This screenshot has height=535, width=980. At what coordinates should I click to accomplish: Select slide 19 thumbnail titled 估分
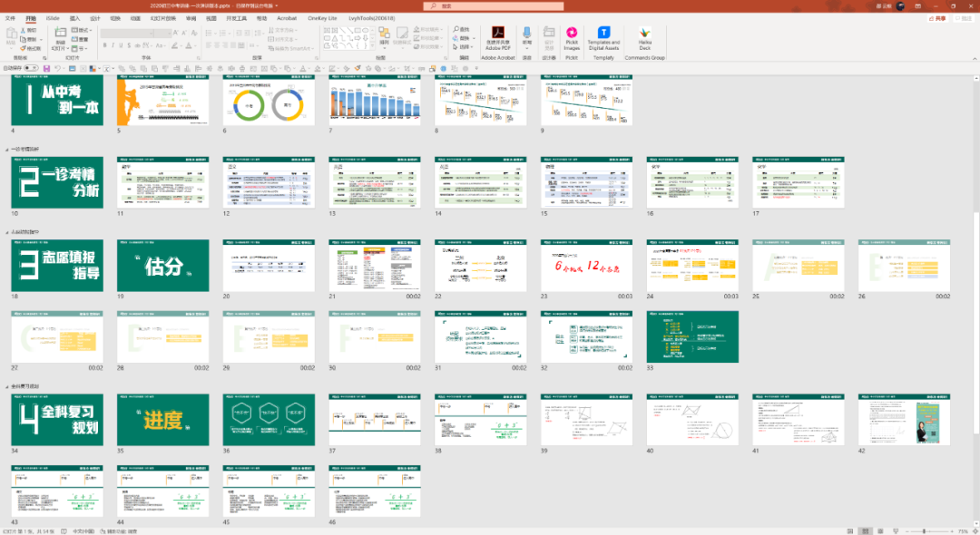(x=162, y=266)
